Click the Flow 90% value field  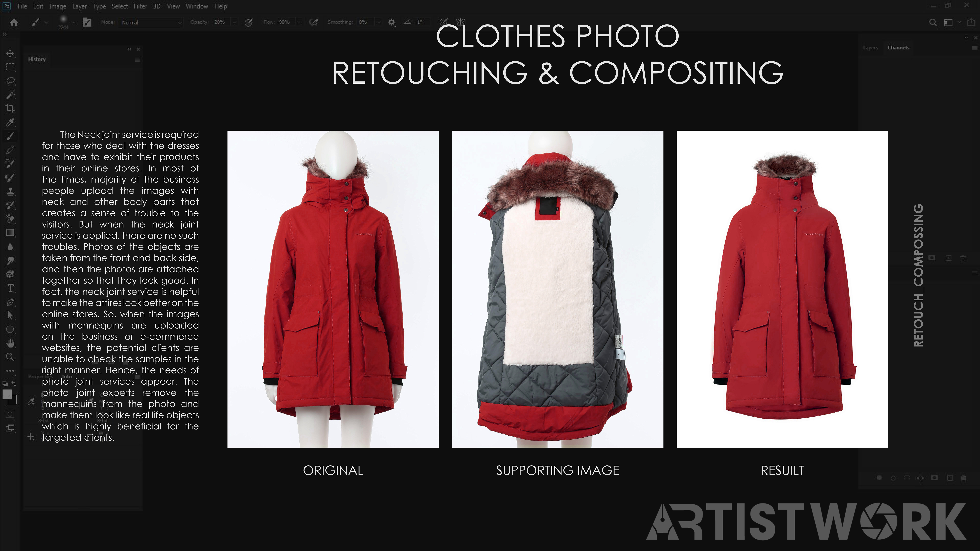[286, 22]
